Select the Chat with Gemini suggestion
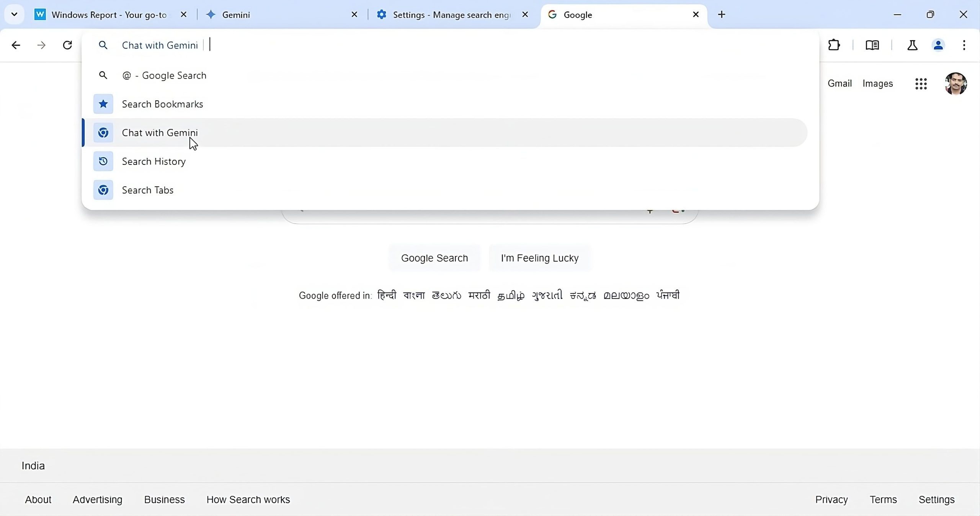 tap(445, 133)
